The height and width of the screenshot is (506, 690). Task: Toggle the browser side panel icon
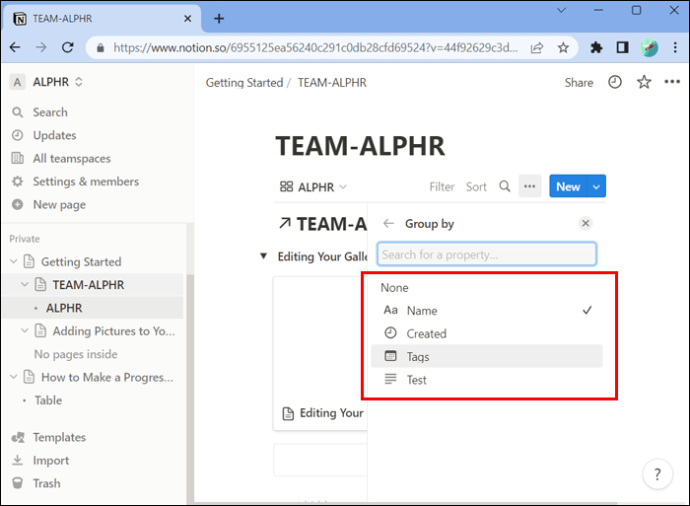pos(622,47)
